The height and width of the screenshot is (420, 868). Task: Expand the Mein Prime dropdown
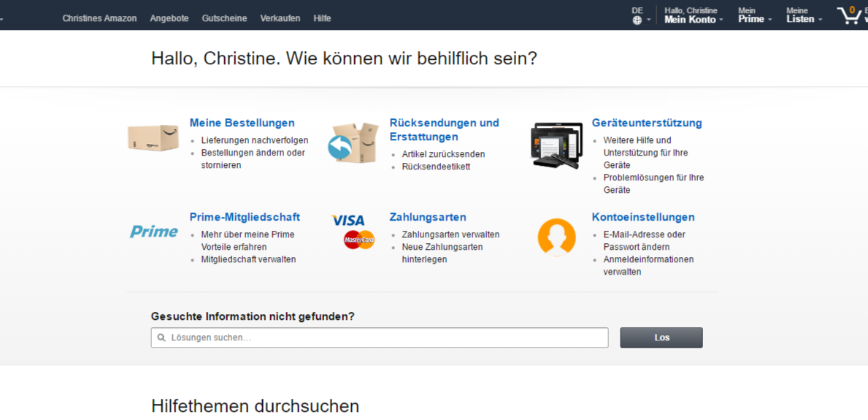[754, 20]
